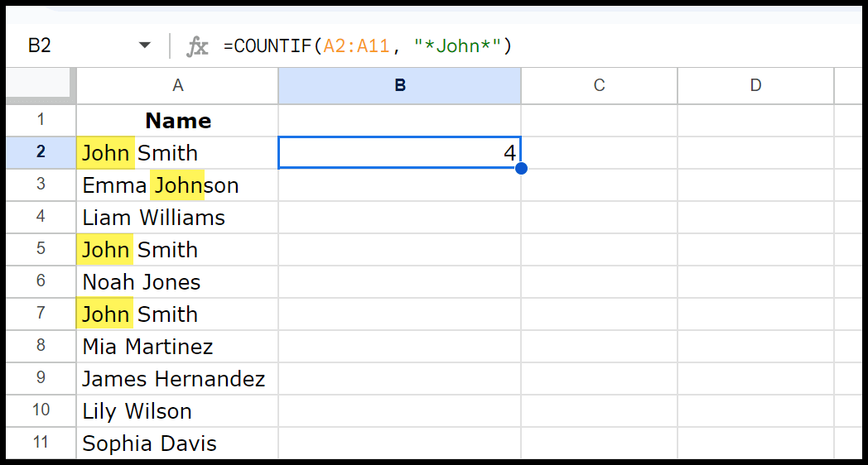Open the Name box dropdown arrow
Viewport: 868px width, 465px height.
click(x=144, y=46)
